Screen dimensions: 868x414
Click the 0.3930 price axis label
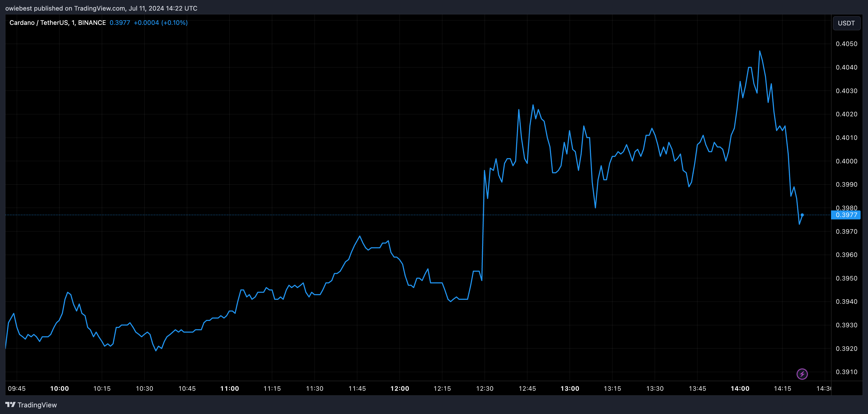[x=846, y=325]
